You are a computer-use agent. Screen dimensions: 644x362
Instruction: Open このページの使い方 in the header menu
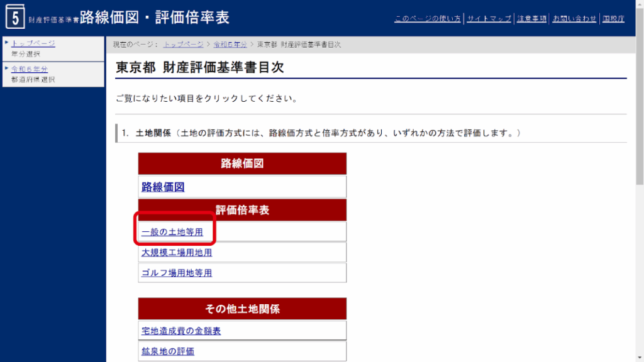tap(427, 18)
